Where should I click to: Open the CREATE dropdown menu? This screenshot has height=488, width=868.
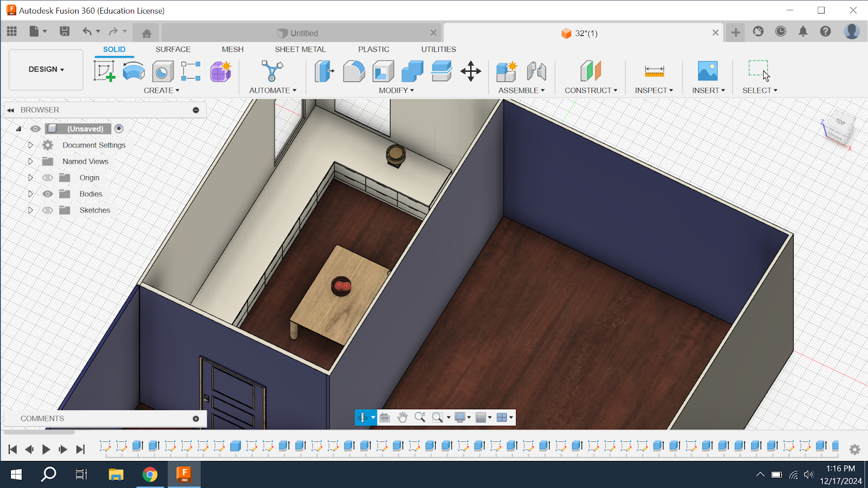pos(161,91)
